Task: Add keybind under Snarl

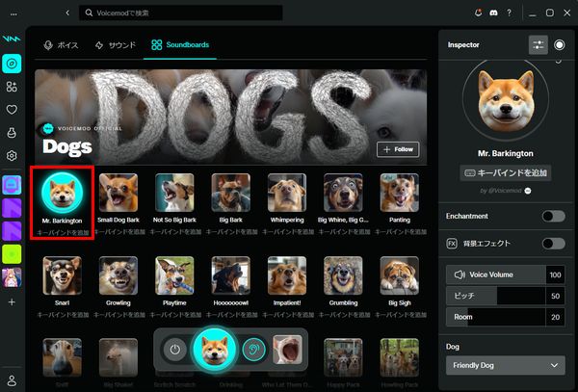Action: (x=63, y=315)
